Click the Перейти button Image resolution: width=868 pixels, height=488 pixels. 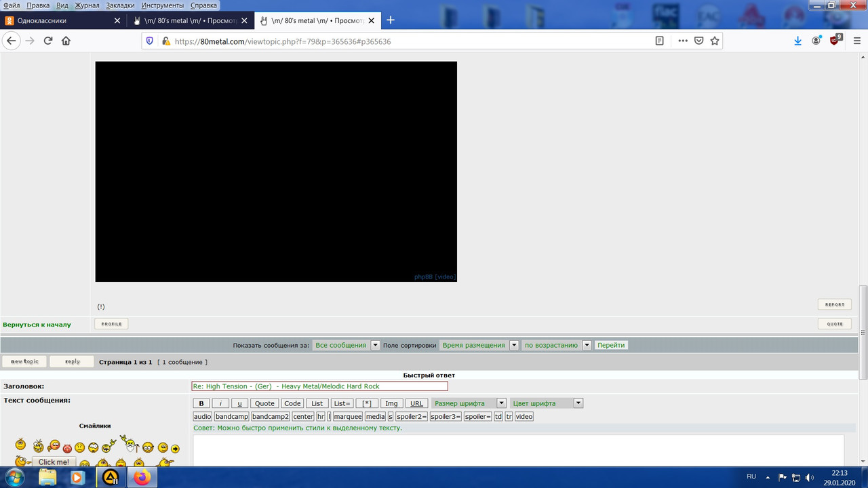pos(611,345)
